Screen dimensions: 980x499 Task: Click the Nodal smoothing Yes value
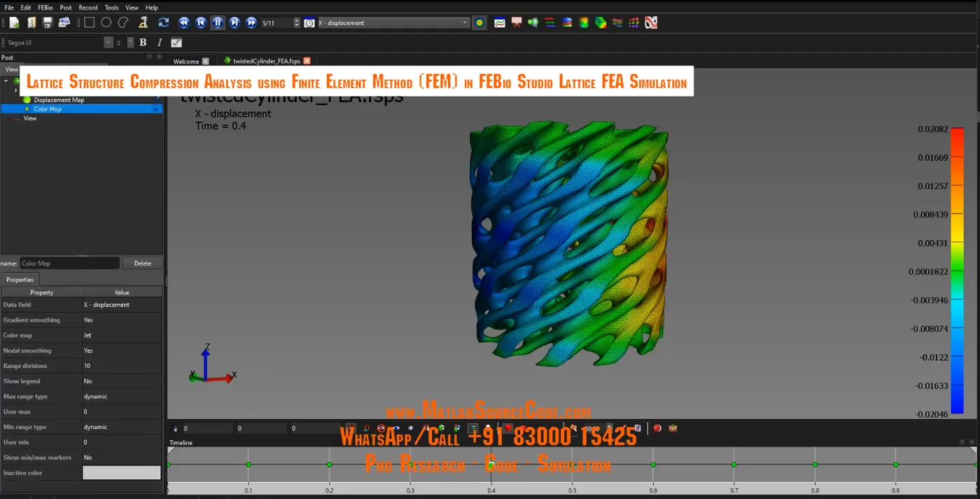click(x=122, y=351)
